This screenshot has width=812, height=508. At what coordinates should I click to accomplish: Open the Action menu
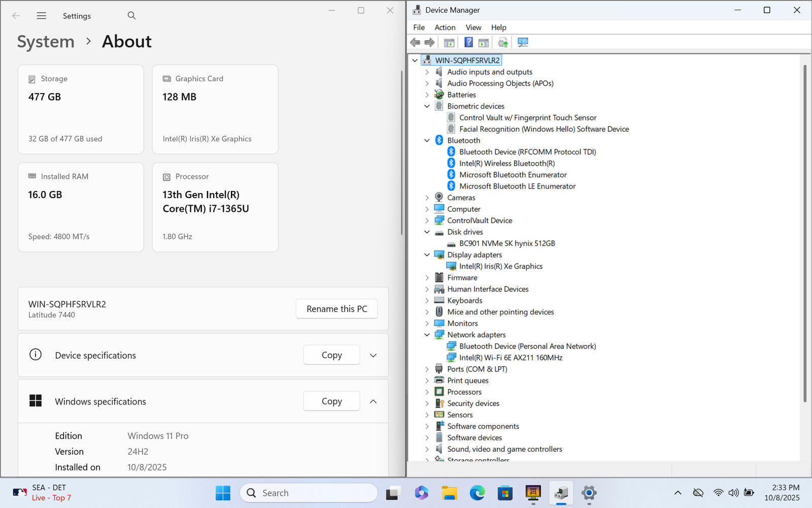click(x=445, y=27)
